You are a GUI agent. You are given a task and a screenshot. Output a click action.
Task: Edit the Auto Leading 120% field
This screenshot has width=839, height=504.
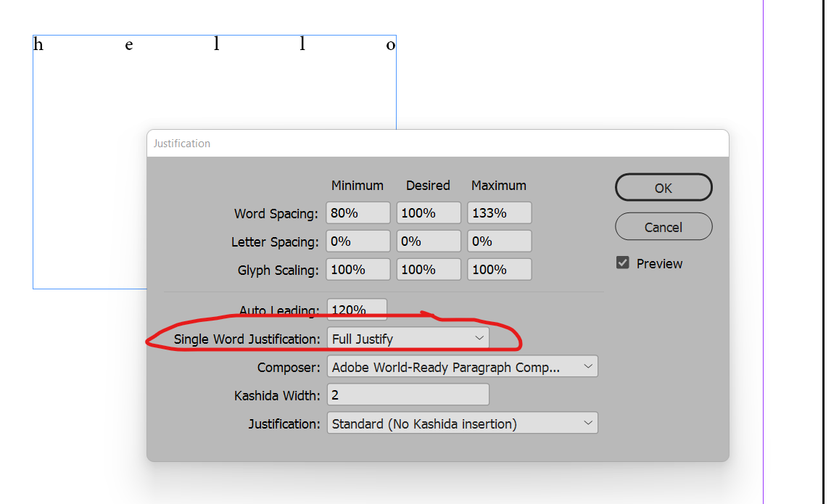(357, 309)
